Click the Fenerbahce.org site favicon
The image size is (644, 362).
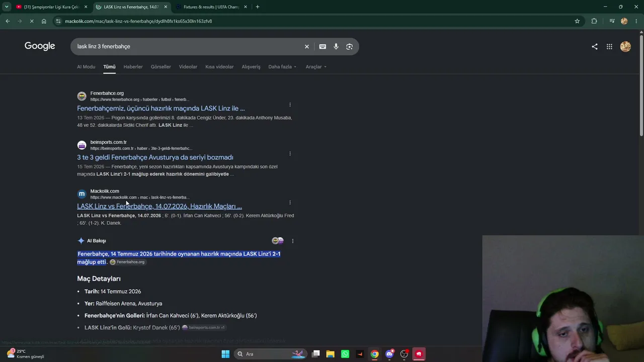click(x=82, y=96)
